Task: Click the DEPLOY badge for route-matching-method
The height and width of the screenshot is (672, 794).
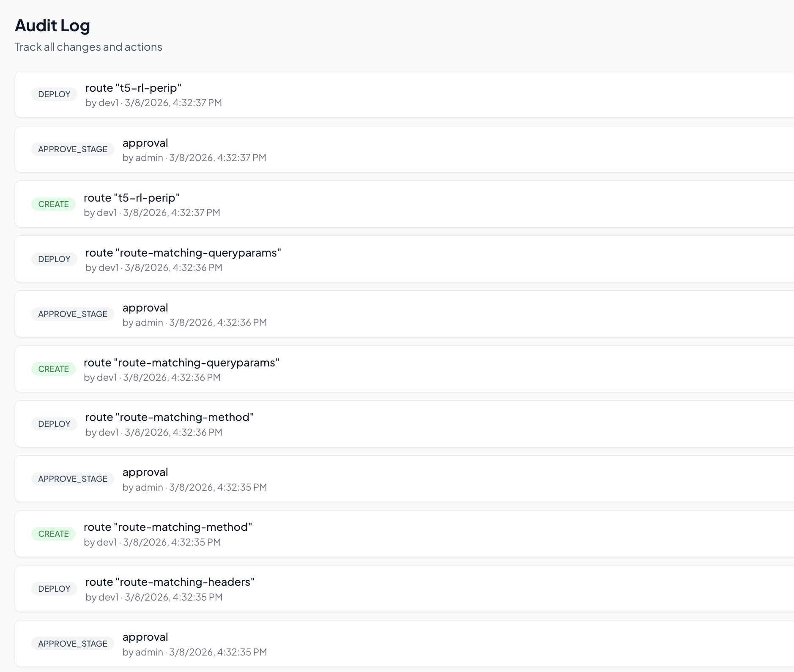Action: tap(54, 424)
